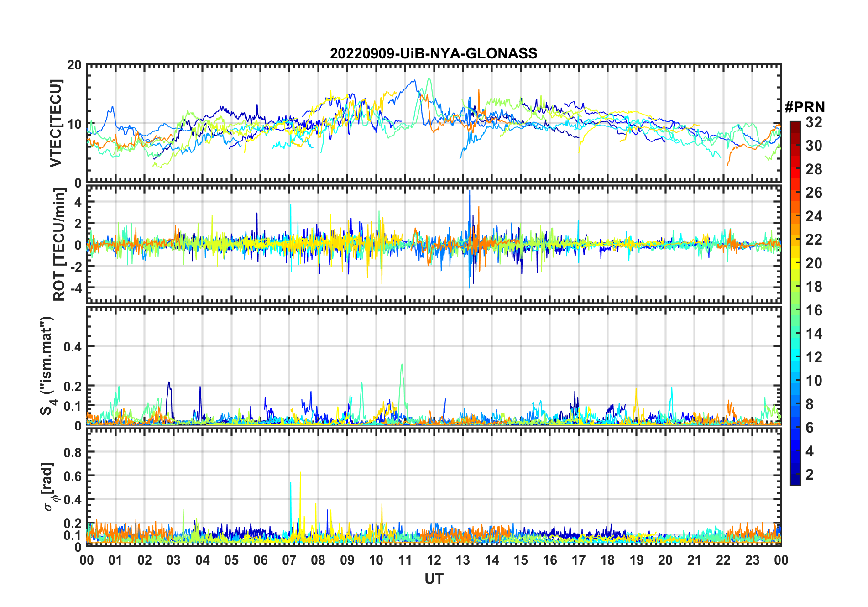This screenshot has height=607, width=868.
Task: Click the dark blue bottom of the colorbar
Action: [795, 480]
